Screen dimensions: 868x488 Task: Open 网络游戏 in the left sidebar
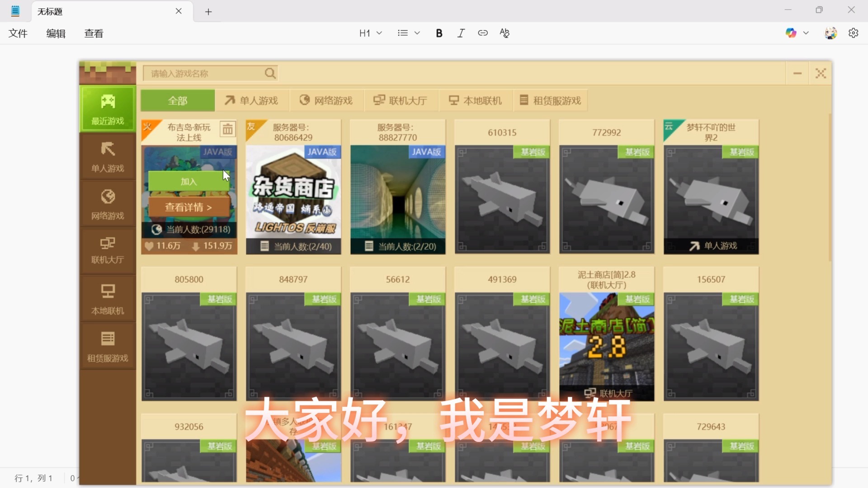108,204
